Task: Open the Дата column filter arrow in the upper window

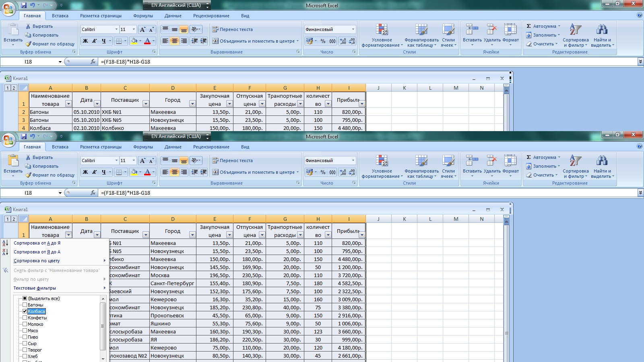Action: coord(97,104)
